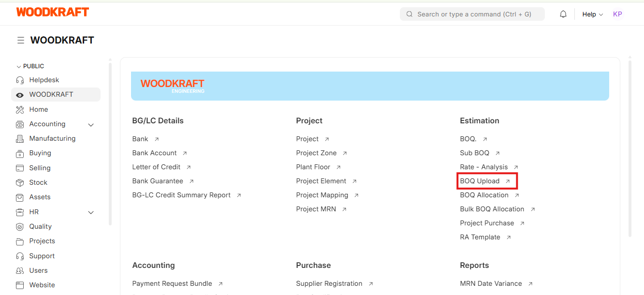Screen dimensions: 644x295
Task: Click the WOODKRAFT logo in the navbar
Action: pos(53,12)
